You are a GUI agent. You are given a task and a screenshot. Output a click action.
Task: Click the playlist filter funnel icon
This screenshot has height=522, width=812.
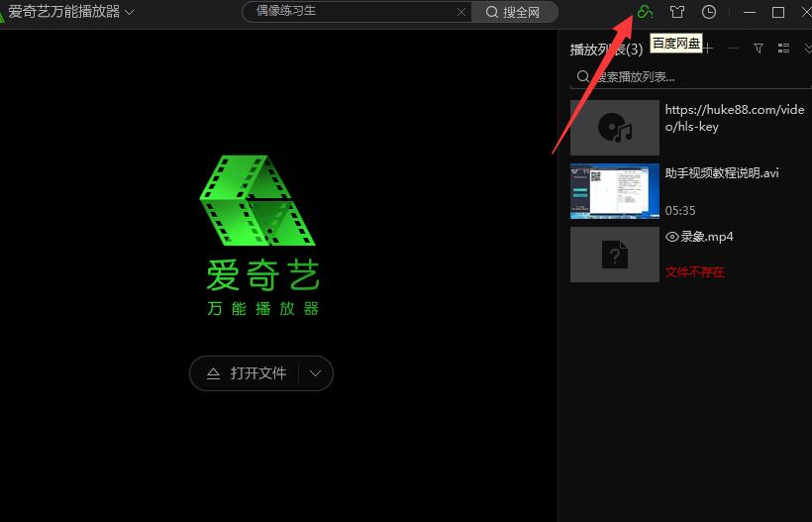pyautogui.click(x=759, y=49)
